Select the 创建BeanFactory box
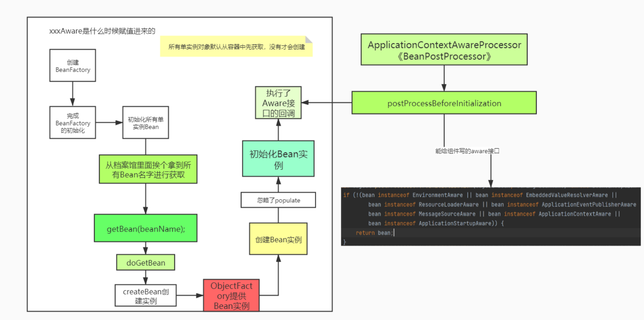The image size is (644, 320). [73, 66]
